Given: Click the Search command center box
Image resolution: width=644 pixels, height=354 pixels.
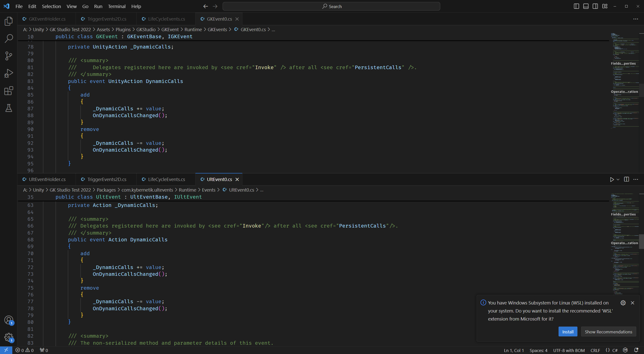Looking at the screenshot, I should pyautogui.click(x=331, y=6).
